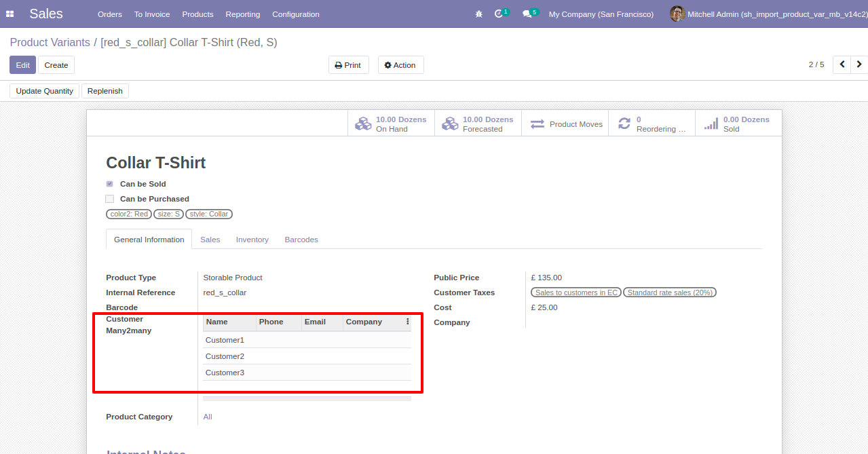
Task: Open the Customer3 row
Action: [307, 373]
